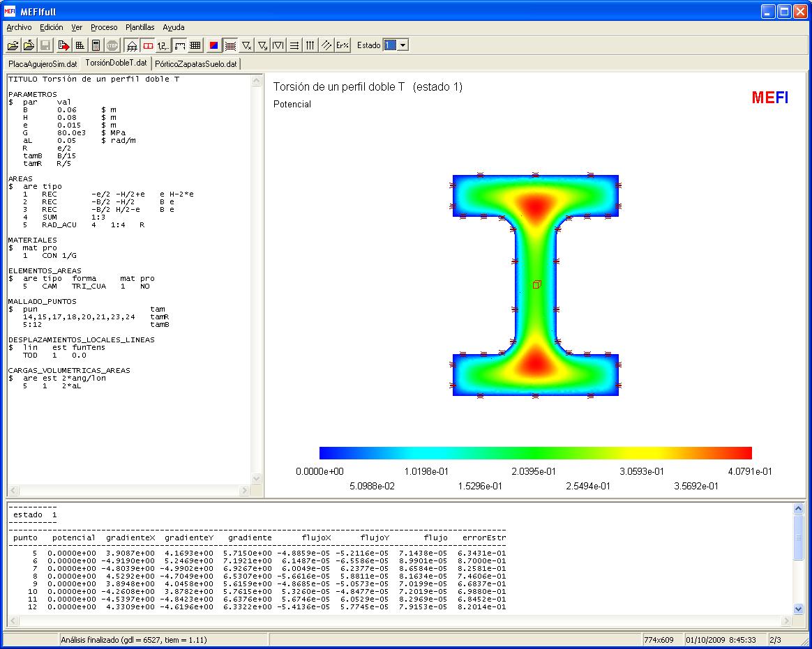Image resolution: width=812 pixels, height=649 pixels.
Task: Click the 'PARAMETROS' heading in the editor
Action: [x=33, y=94]
